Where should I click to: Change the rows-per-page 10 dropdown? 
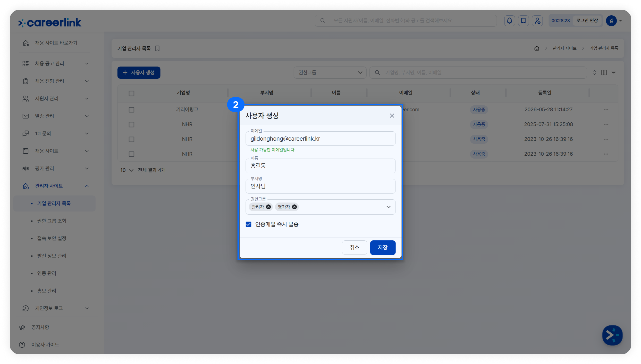tap(127, 170)
